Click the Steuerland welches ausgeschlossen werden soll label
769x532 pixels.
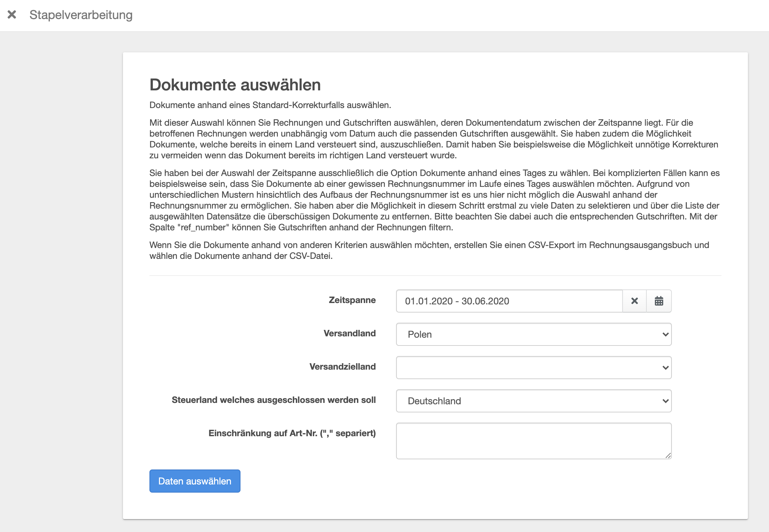pos(273,400)
